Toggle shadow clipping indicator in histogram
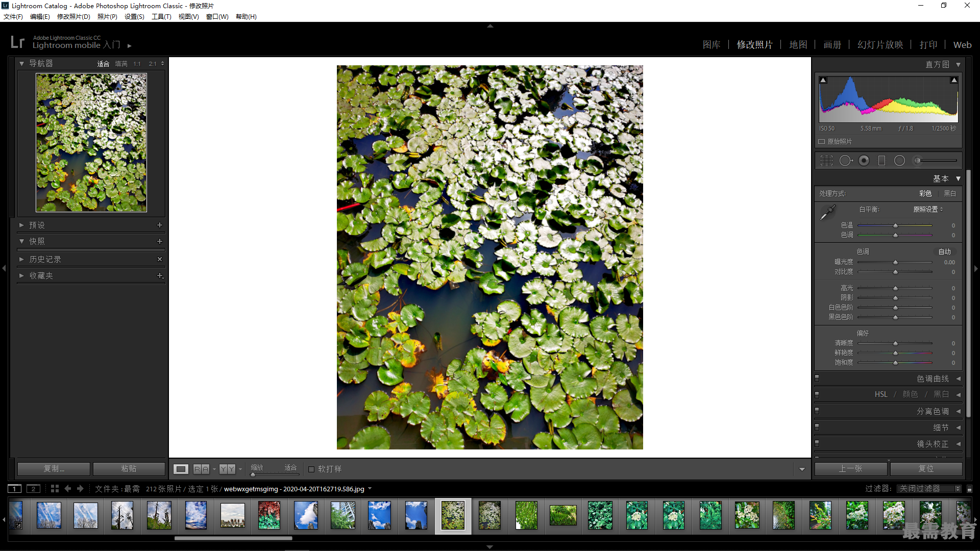Screen dimensions: 980x551 click(x=823, y=80)
